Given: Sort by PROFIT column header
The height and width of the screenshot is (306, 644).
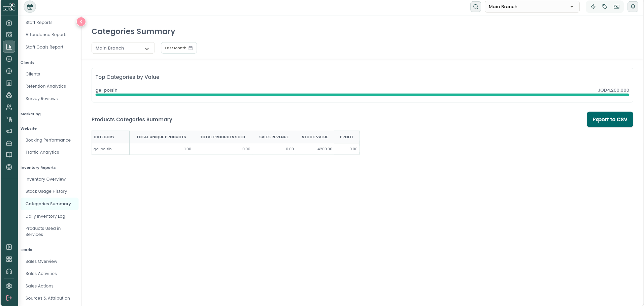Looking at the screenshot, I should point(346,137).
